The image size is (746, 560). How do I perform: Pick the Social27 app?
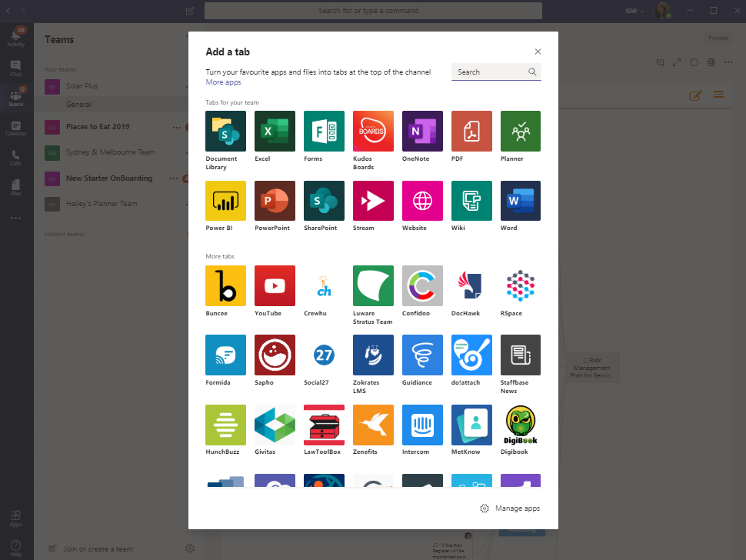[x=324, y=355]
